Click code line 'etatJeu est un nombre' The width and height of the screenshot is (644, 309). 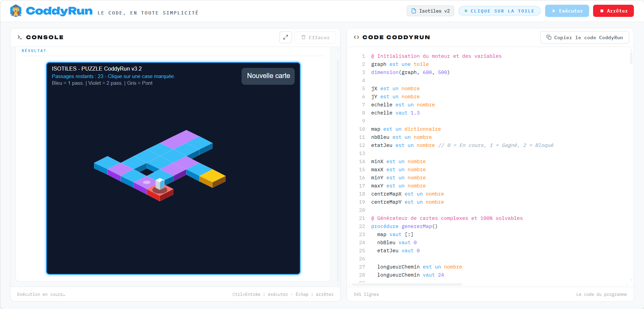click(403, 145)
